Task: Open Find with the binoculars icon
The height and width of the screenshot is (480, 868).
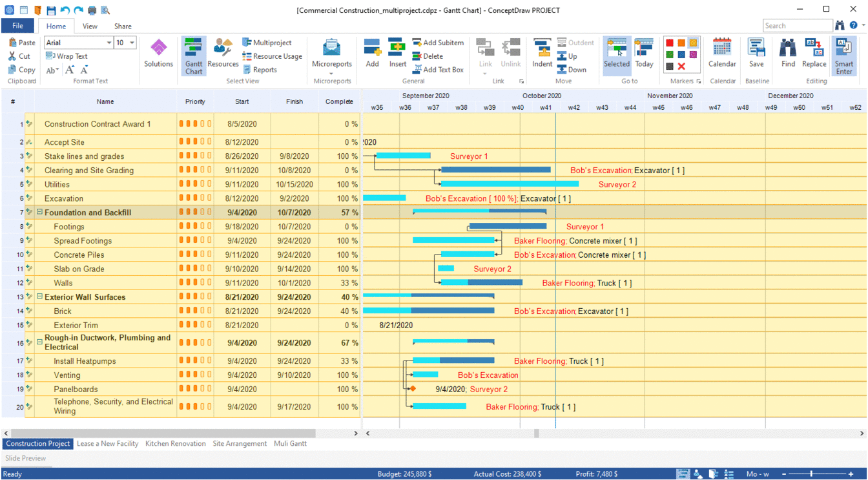Action: point(788,53)
